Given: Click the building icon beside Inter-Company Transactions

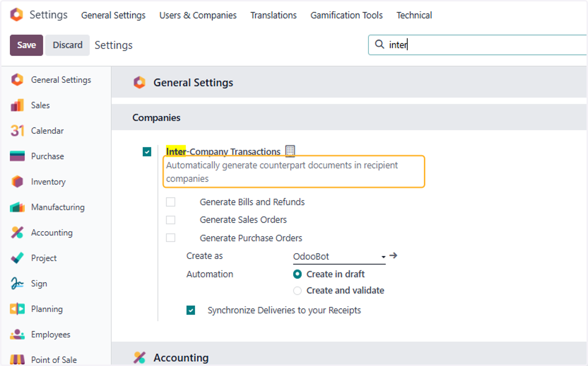Looking at the screenshot, I should (290, 151).
